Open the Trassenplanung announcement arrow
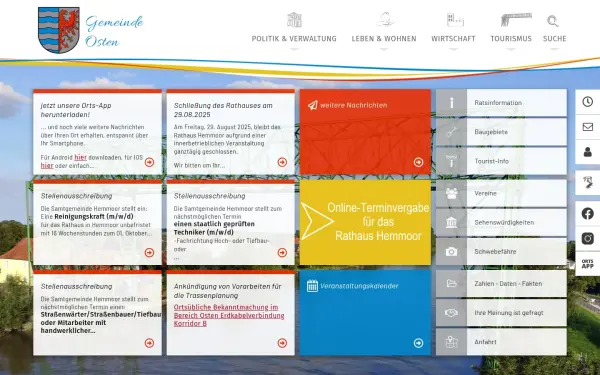Viewport: 600px width, 375px height. coord(282,343)
